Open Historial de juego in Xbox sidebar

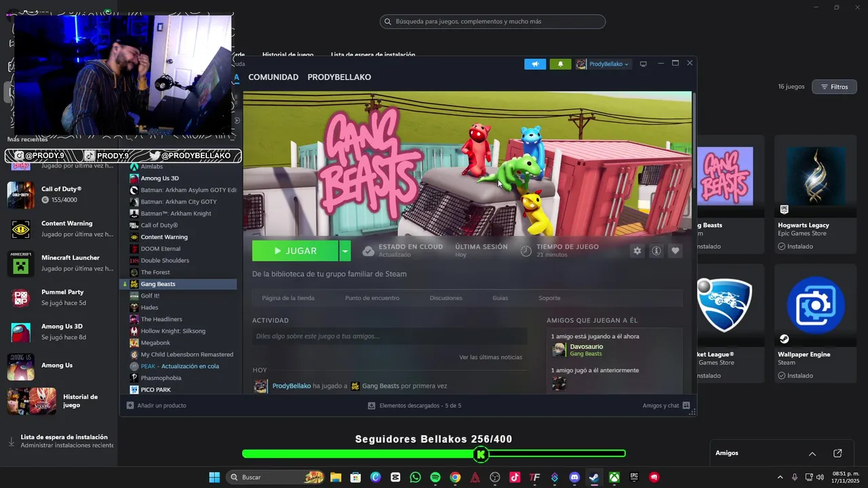[60, 401]
